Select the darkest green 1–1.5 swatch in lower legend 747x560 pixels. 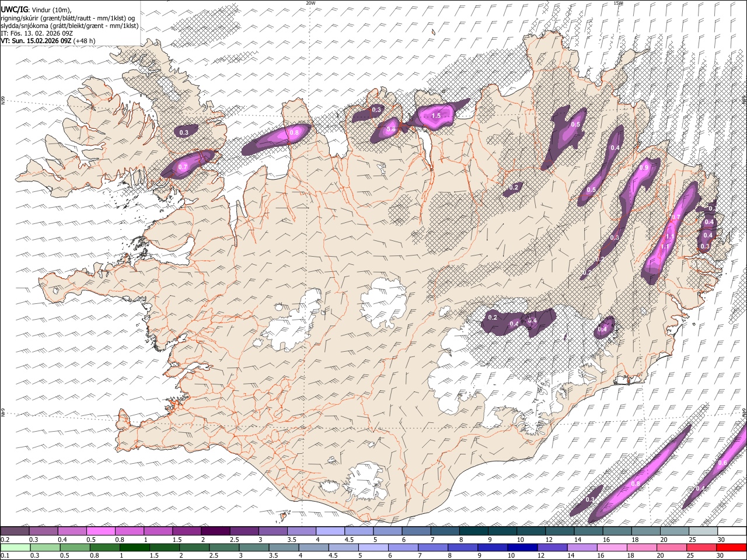click(135, 548)
